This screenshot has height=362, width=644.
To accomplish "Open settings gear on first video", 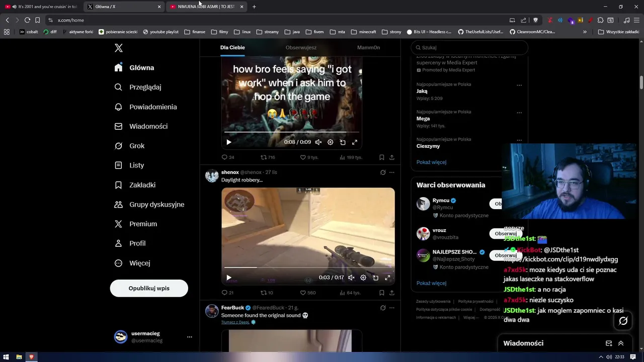I will coord(331,142).
